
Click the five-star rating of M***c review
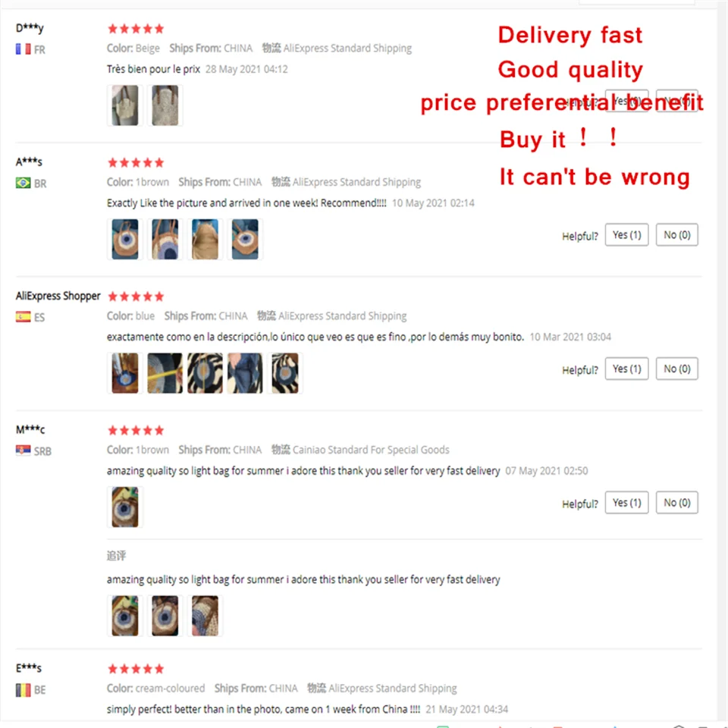pyautogui.click(x=136, y=431)
